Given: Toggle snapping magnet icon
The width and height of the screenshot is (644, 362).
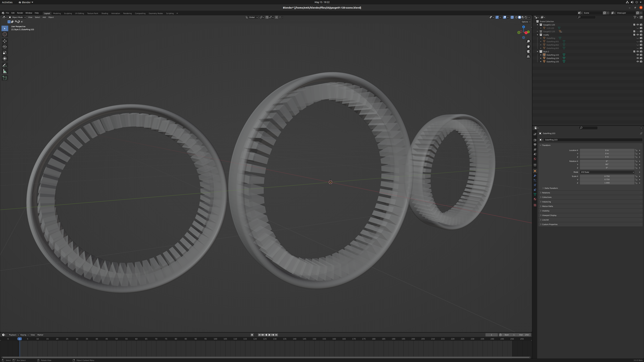Looking at the screenshot, I should pos(267,17).
